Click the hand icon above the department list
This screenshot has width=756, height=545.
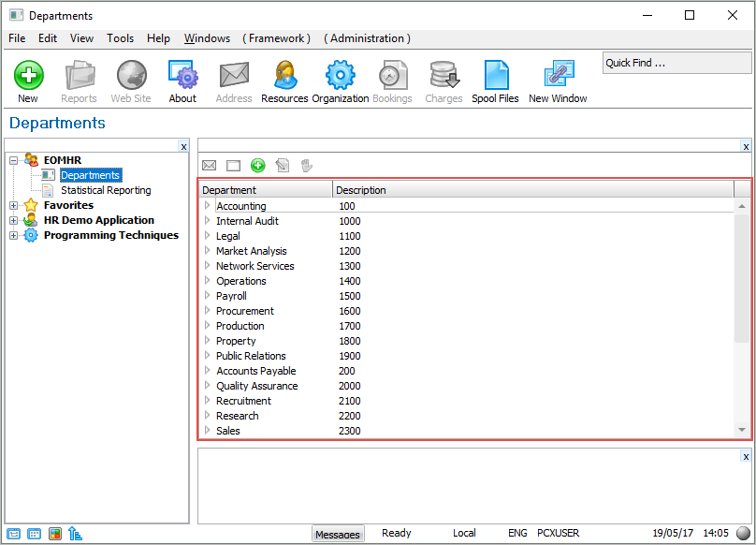pos(307,166)
